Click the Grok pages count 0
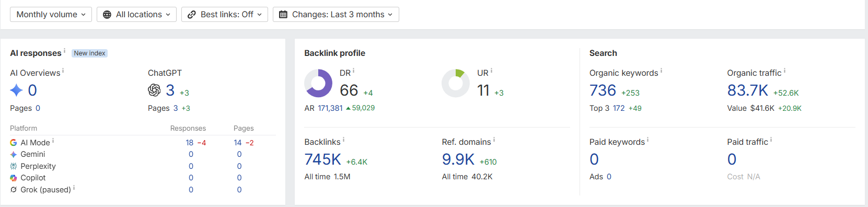 tap(239, 190)
